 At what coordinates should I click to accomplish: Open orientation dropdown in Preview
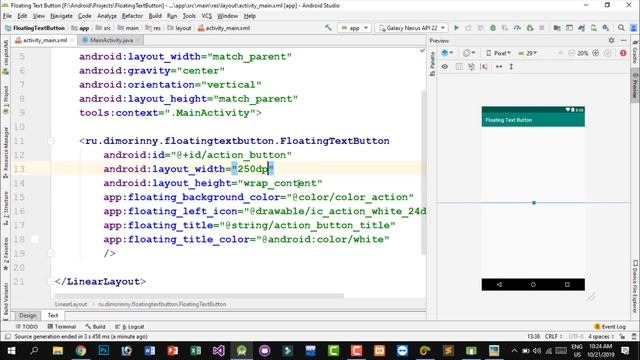point(469,53)
